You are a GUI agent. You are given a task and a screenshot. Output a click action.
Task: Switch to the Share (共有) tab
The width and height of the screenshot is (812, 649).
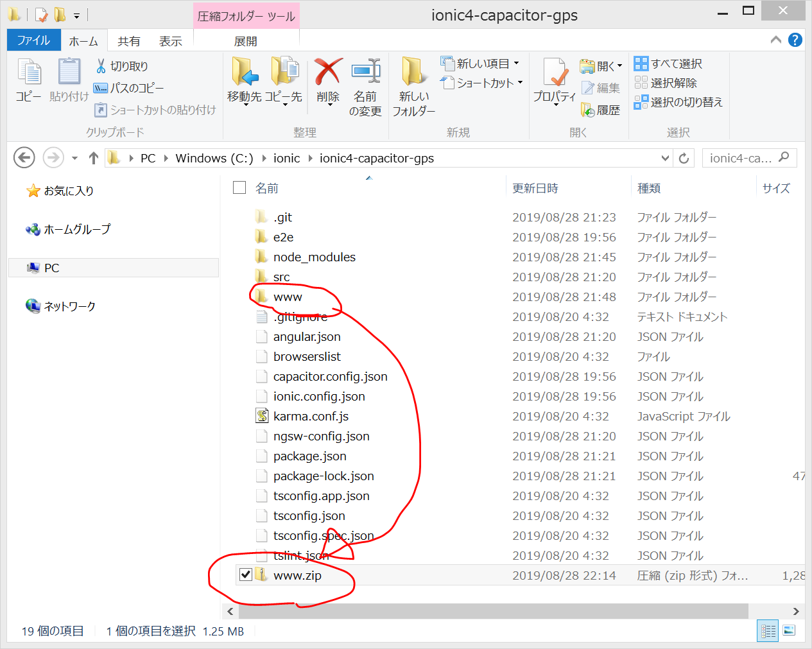point(128,41)
